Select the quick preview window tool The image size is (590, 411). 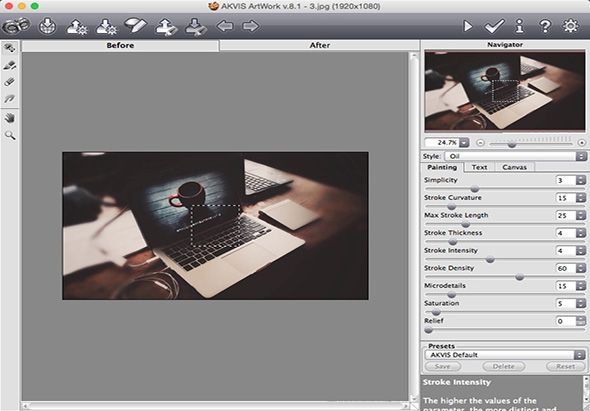[9, 48]
